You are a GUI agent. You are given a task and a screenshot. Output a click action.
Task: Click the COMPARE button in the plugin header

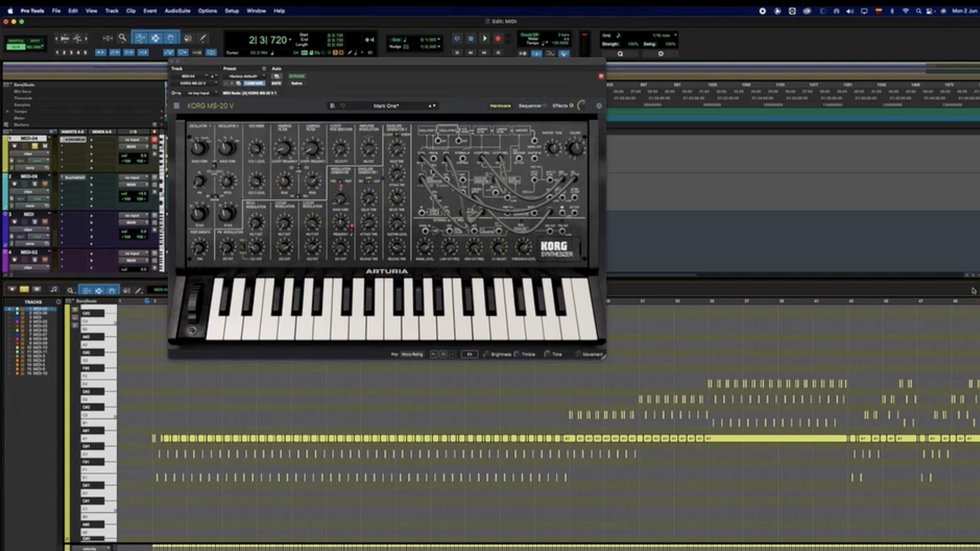pos(254,83)
